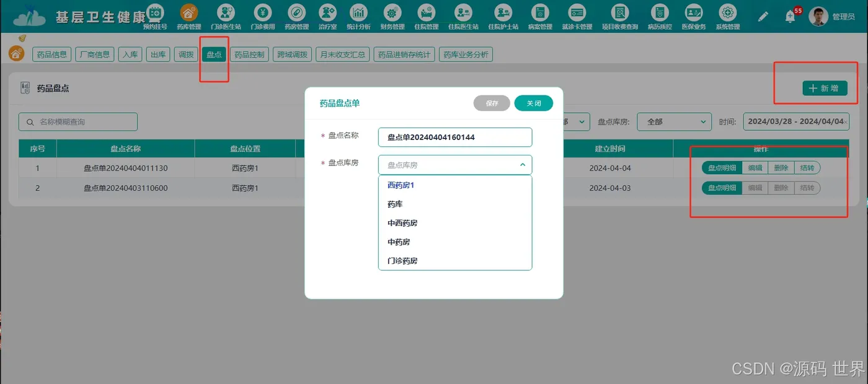The image size is (868, 384).
Task: Click the 基层卫生健康 cloud logo
Action: pos(29,15)
